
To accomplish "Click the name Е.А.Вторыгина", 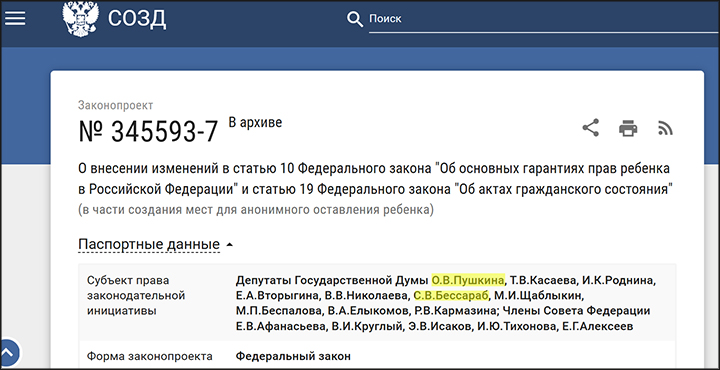I will [277, 295].
